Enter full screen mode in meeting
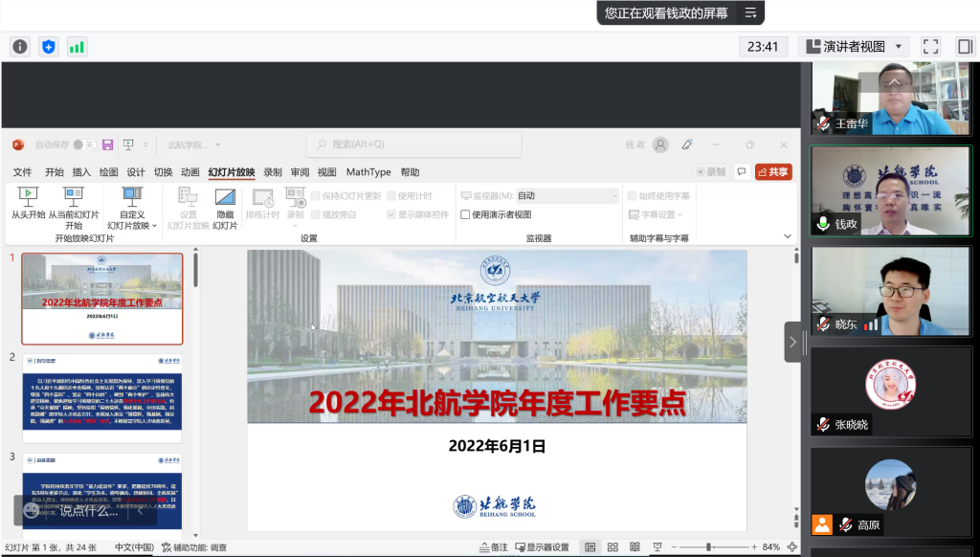 [930, 46]
